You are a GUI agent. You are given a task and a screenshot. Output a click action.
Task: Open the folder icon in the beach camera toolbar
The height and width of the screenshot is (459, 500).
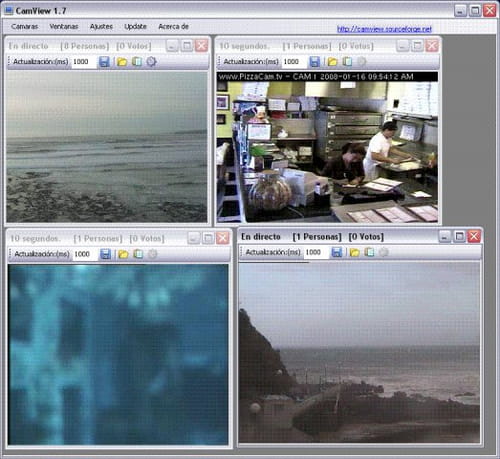pos(122,62)
